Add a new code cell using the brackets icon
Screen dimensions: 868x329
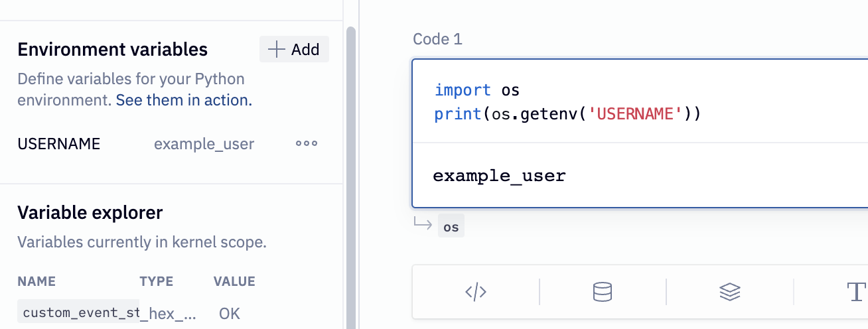(x=476, y=292)
